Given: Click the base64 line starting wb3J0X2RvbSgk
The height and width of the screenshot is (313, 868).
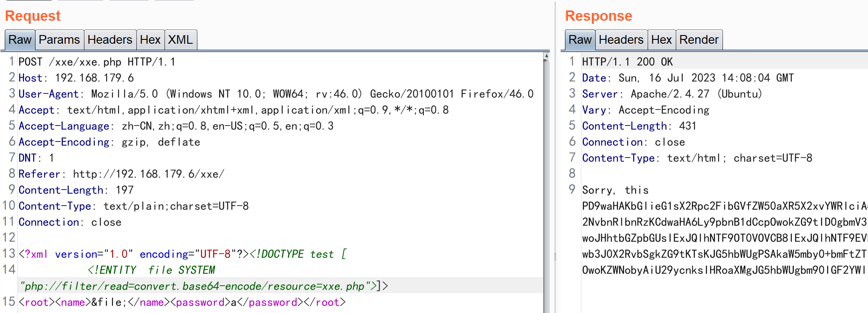Looking at the screenshot, I should click(725, 254).
